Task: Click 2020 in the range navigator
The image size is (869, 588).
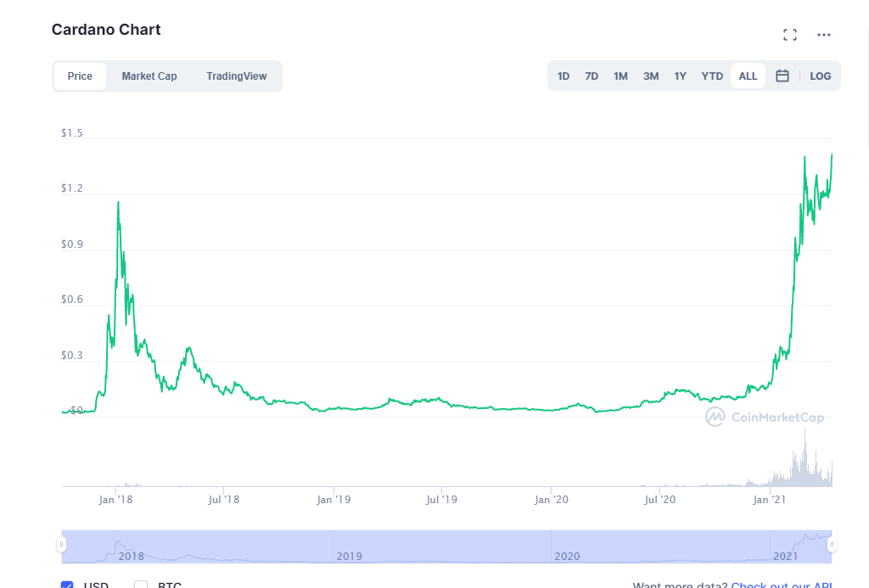Action: tap(567, 556)
